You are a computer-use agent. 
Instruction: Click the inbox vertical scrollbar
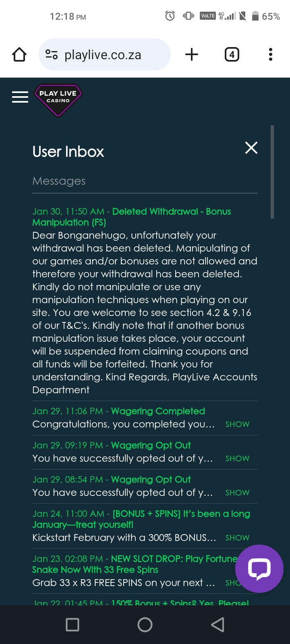(272, 172)
